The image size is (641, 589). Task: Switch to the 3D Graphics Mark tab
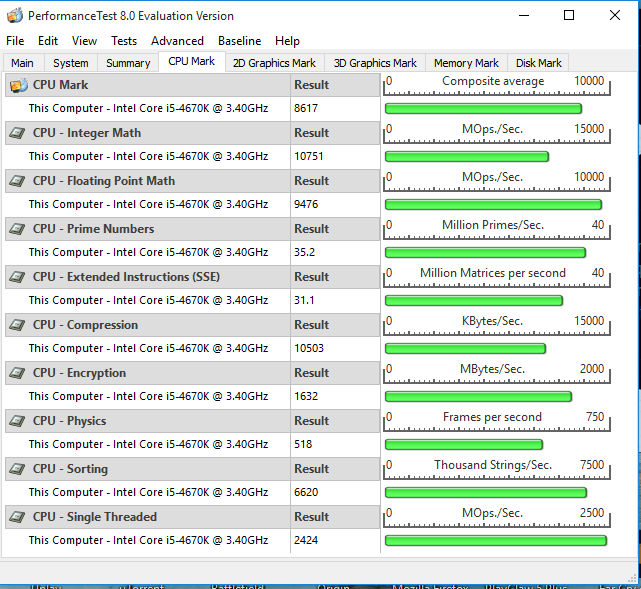tap(375, 63)
